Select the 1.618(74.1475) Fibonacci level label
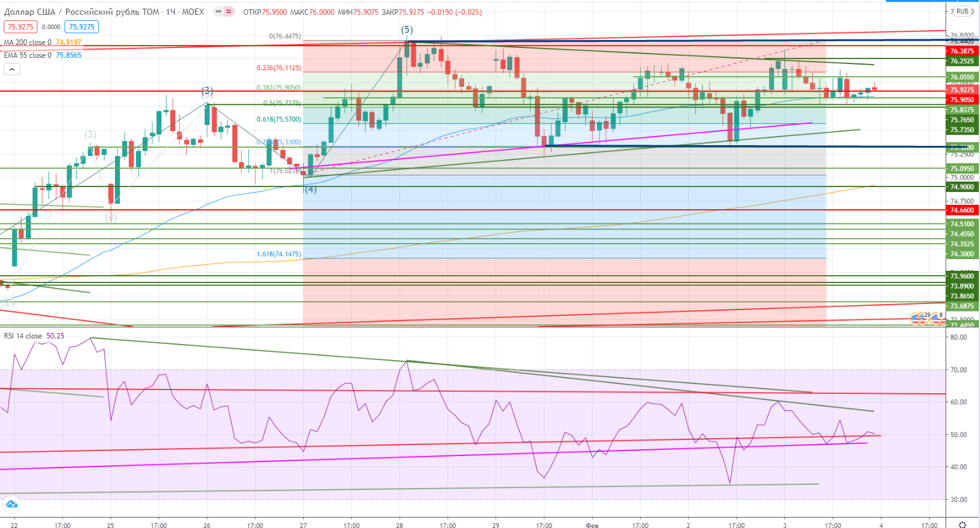980x528 pixels. pyautogui.click(x=279, y=254)
